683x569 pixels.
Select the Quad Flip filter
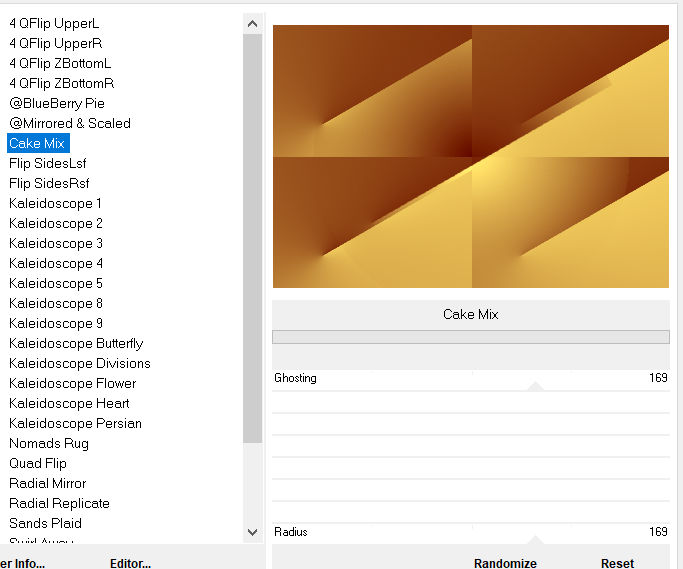pyautogui.click(x=39, y=463)
